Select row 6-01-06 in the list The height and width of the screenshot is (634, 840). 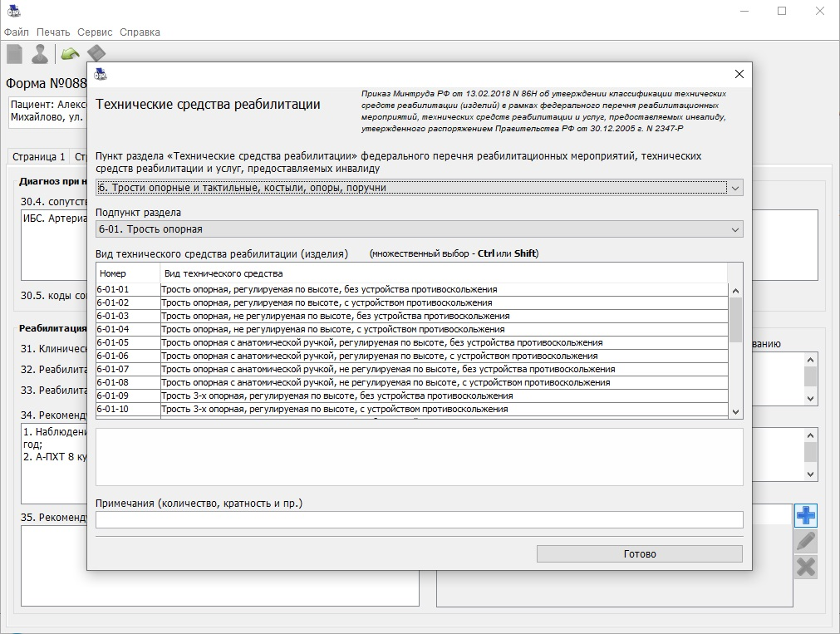412,356
